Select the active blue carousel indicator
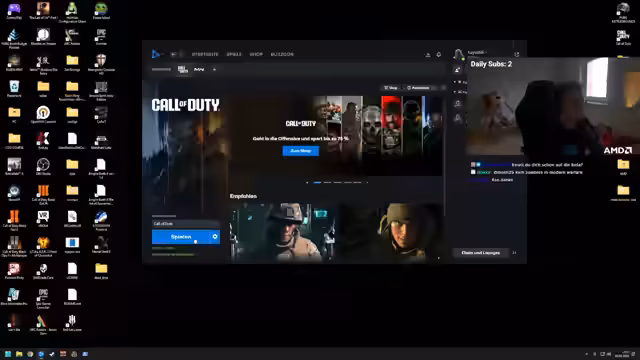 click(x=317, y=182)
